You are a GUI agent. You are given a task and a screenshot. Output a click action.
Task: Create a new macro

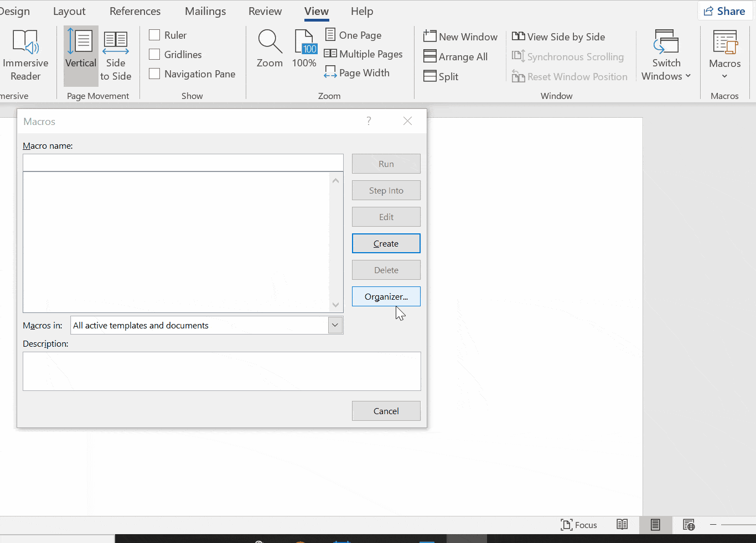[386, 243]
